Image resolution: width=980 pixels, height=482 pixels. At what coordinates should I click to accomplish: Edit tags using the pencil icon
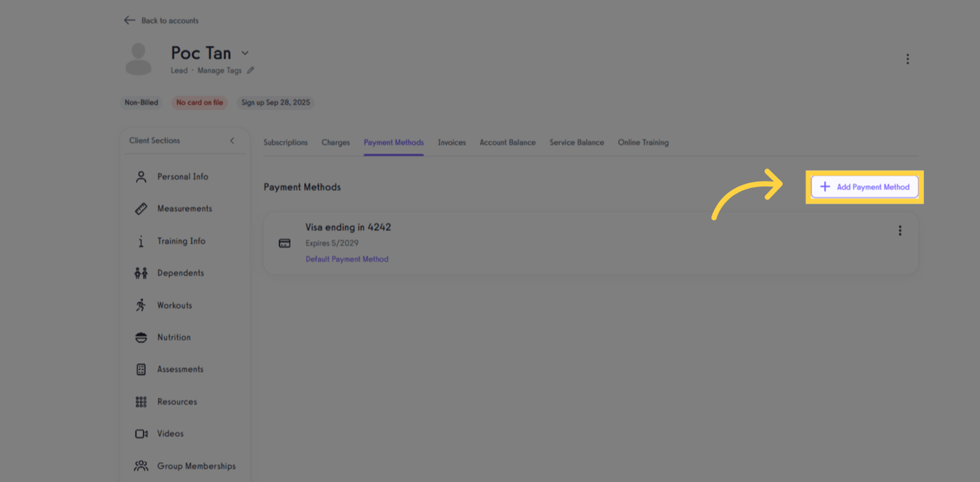[250, 70]
